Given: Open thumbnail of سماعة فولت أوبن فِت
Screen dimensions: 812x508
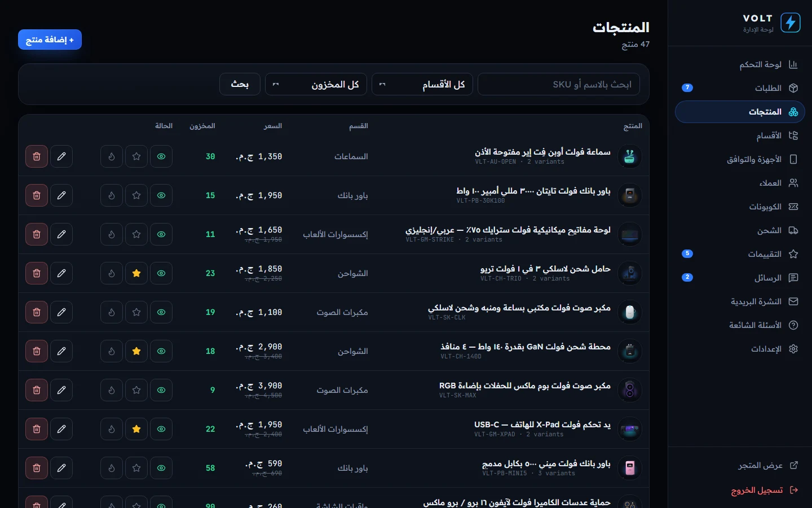Looking at the screenshot, I should tap(630, 156).
